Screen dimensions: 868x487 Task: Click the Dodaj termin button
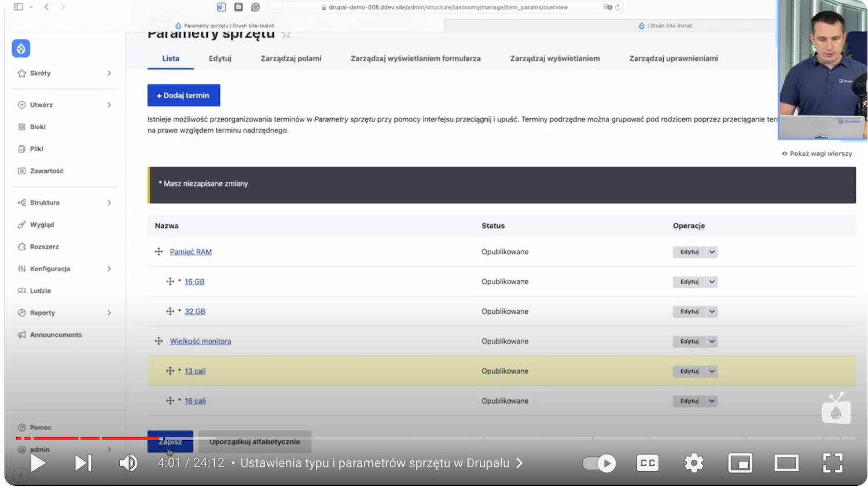(183, 96)
